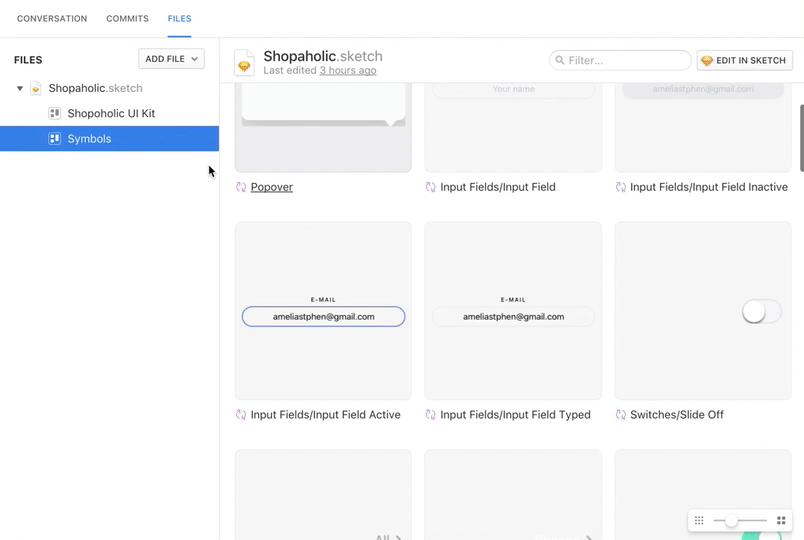The image size is (804, 540).
Task: Adjust the thumbnail size slider
Action: coord(731,521)
